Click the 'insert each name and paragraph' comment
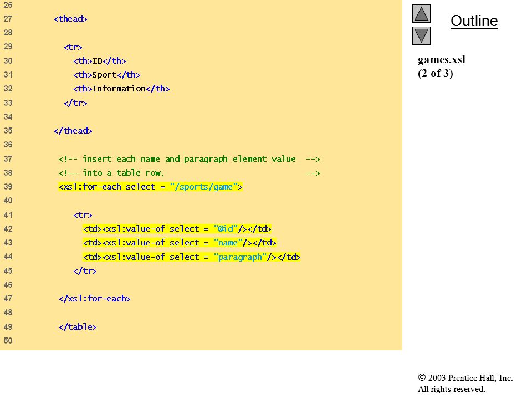This screenshot has width=532, height=399. click(190, 159)
